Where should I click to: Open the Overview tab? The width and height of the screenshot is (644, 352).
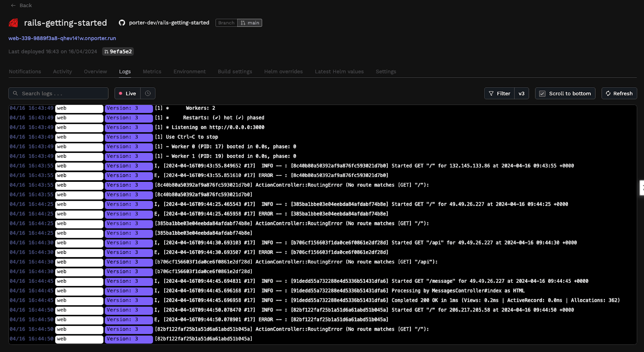click(95, 72)
